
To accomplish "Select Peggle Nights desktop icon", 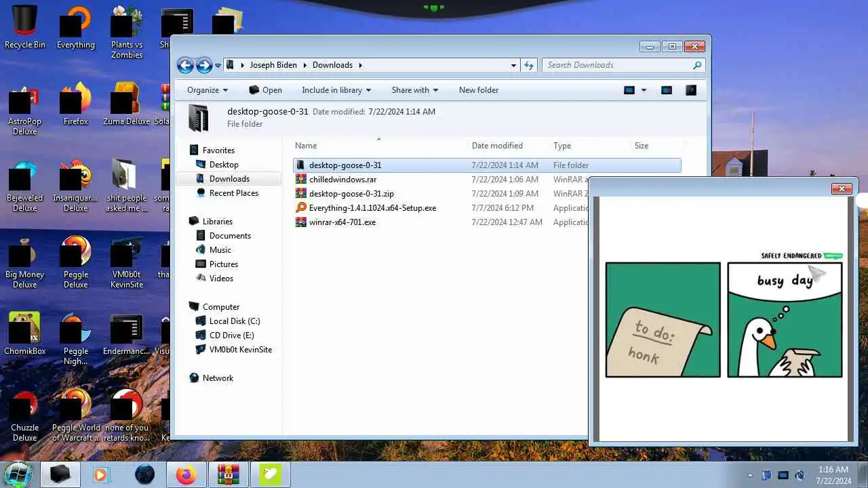I will click(x=76, y=338).
